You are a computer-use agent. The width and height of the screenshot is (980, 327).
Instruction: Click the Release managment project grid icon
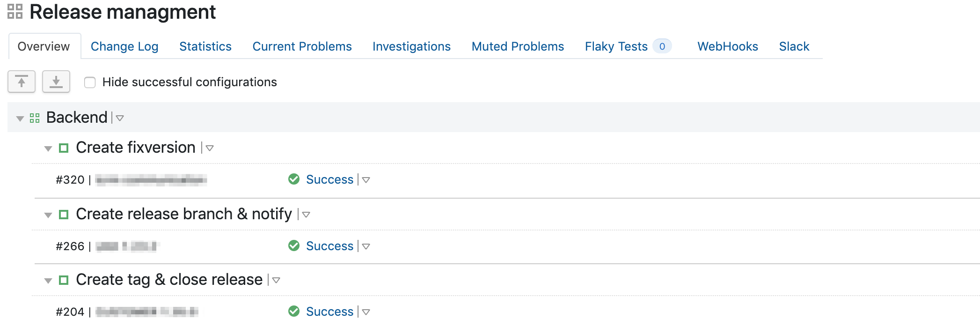[x=15, y=12]
